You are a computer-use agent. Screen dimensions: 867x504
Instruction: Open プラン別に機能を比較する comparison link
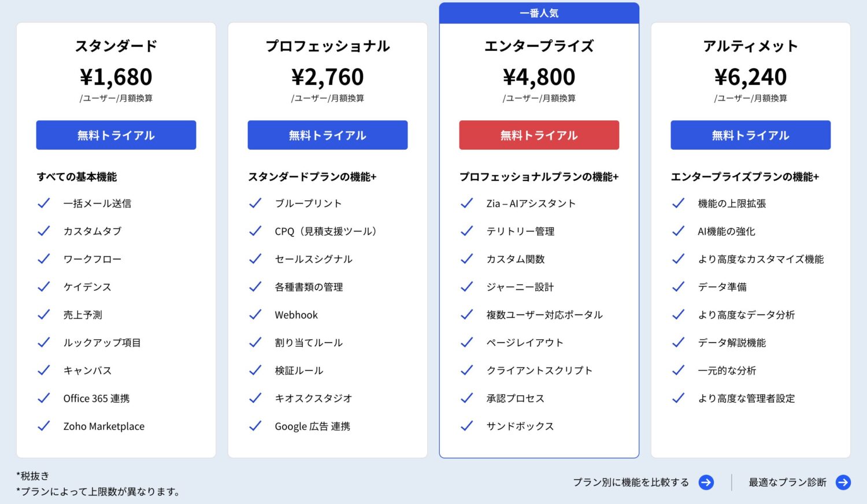(631, 481)
